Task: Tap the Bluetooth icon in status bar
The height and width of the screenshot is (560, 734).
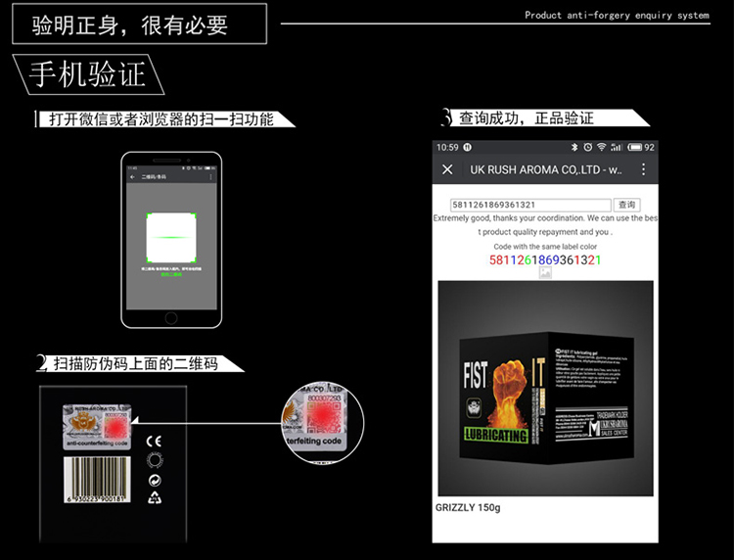Action: [x=574, y=147]
